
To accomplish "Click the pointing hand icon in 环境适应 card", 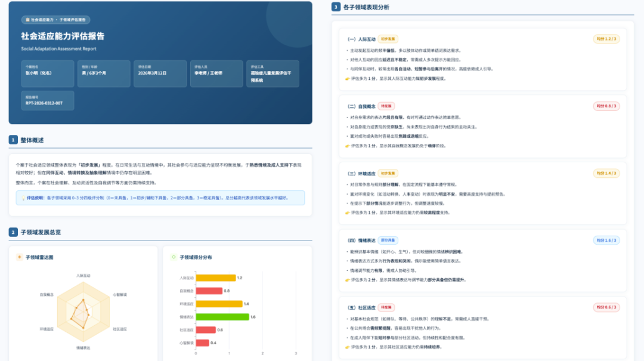I will point(348,212).
